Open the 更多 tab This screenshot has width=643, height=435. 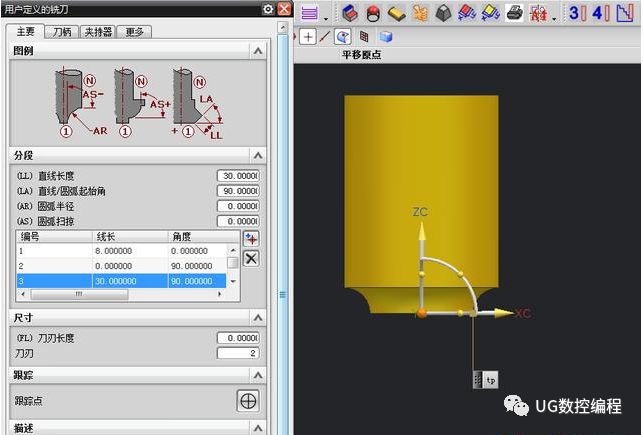(134, 32)
